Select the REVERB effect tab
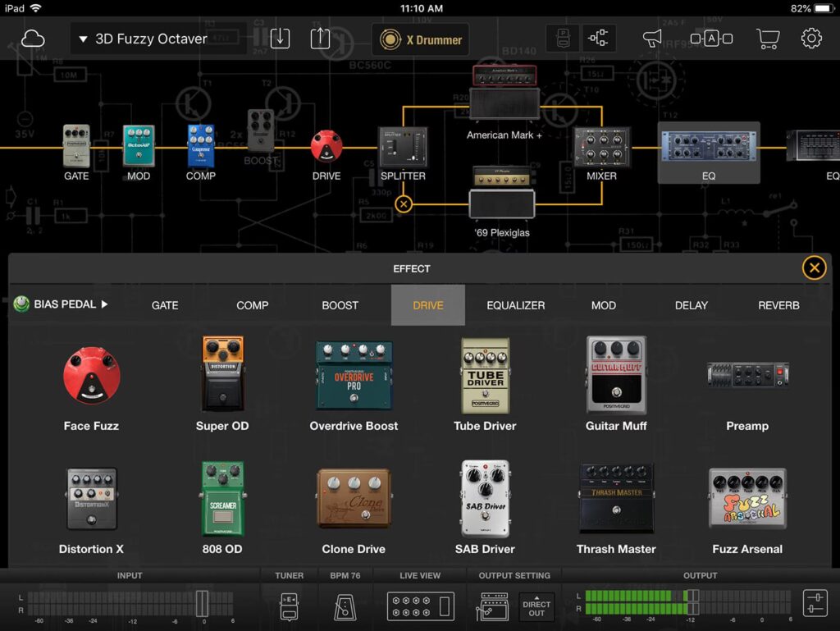 coord(778,305)
